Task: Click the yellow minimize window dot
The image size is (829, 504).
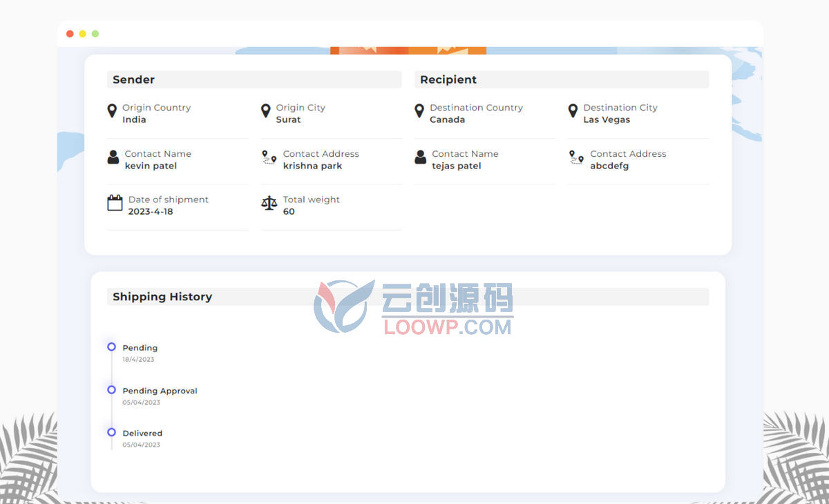Action: tap(82, 34)
